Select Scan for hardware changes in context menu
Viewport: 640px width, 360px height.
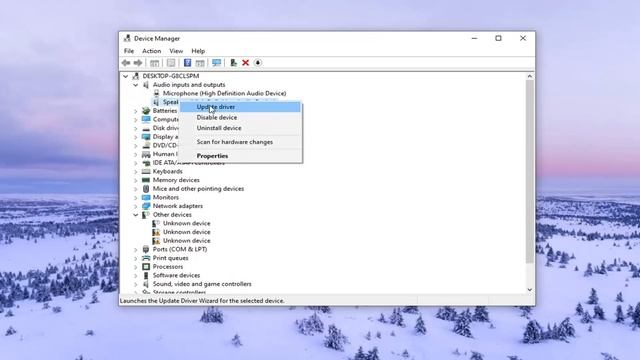coord(240,142)
